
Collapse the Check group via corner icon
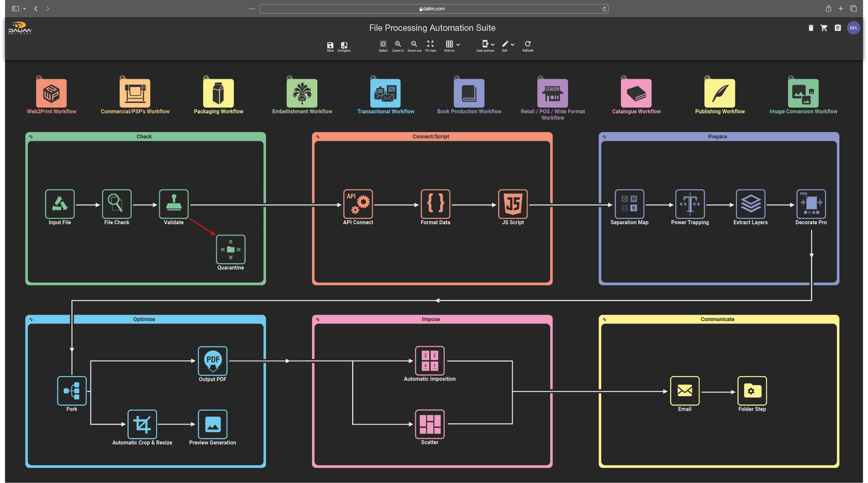[x=31, y=137]
